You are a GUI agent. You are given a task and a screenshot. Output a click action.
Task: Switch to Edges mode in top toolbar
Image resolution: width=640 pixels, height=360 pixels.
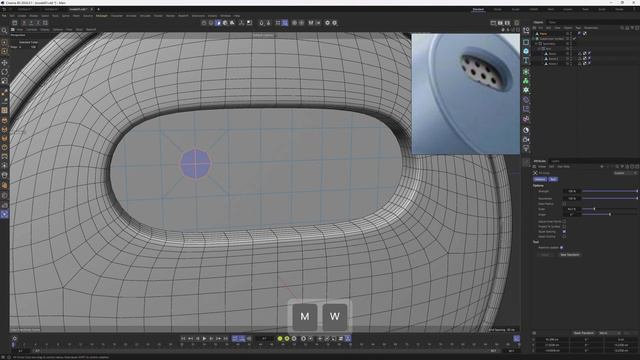point(211,23)
